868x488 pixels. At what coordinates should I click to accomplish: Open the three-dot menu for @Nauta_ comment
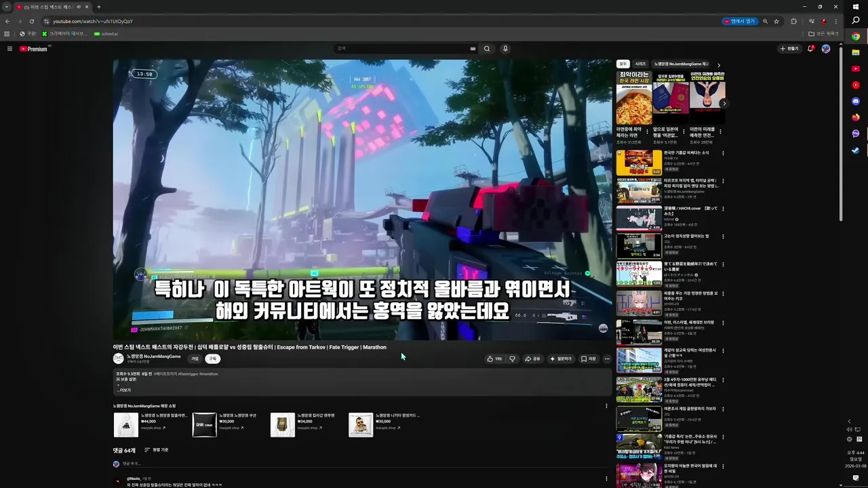(606, 479)
